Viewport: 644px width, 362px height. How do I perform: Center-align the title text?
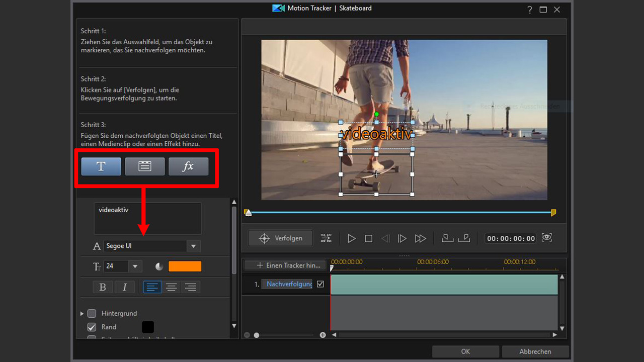172,287
